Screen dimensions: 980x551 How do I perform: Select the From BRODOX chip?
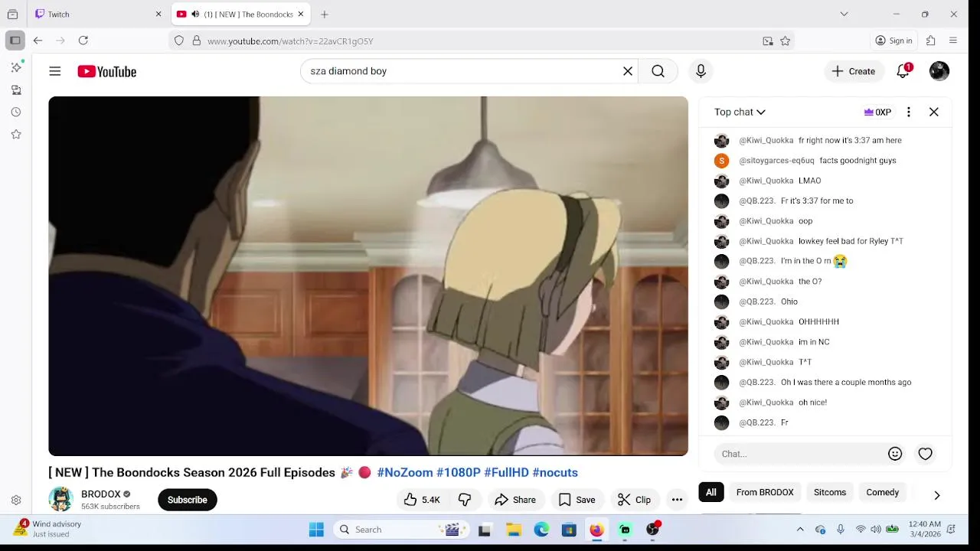pyautogui.click(x=765, y=492)
